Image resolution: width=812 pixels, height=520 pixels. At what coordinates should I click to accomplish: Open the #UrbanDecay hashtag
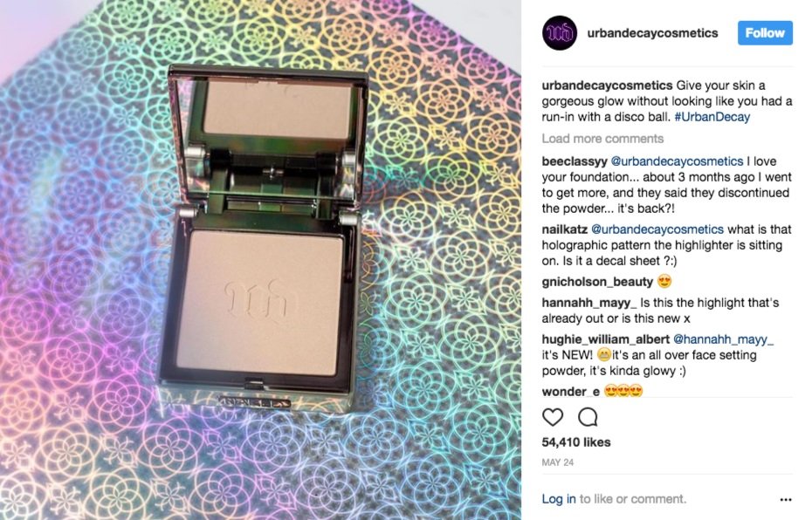tap(712, 117)
